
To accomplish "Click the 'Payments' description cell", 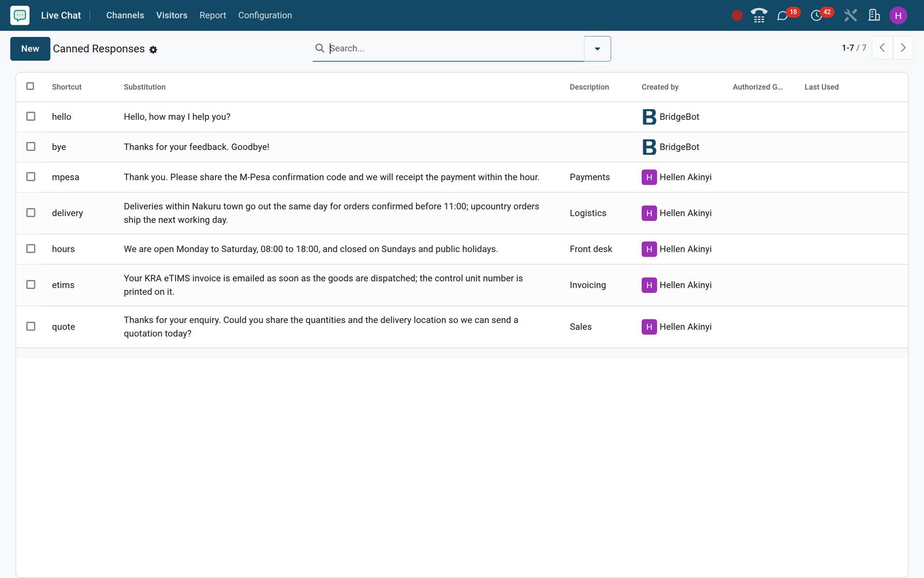I will pos(590,177).
